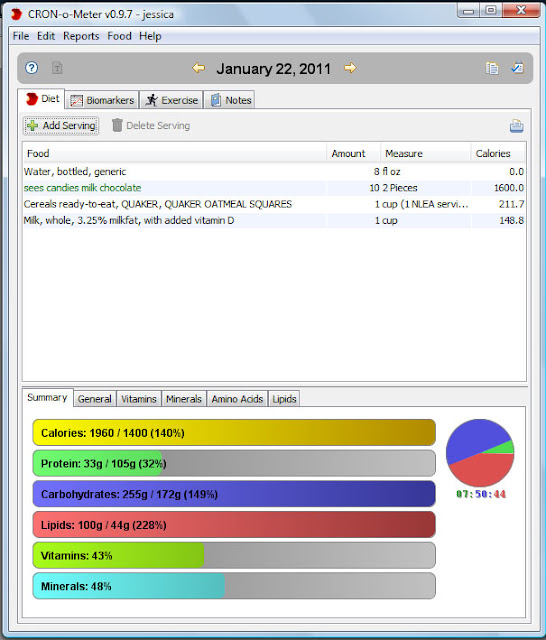Click the calendar go-to-today icon
This screenshot has width=546, height=640.
(517, 67)
